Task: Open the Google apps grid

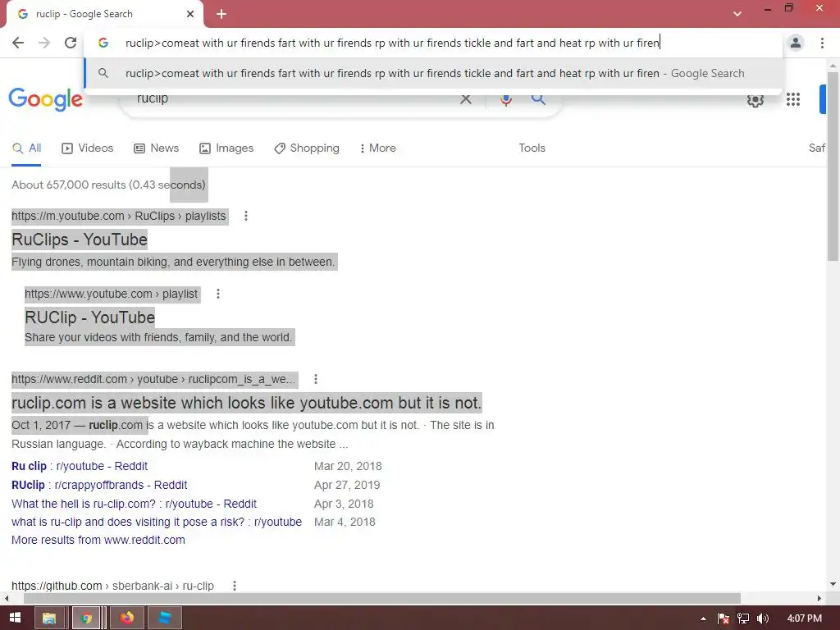Action: (793, 99)
